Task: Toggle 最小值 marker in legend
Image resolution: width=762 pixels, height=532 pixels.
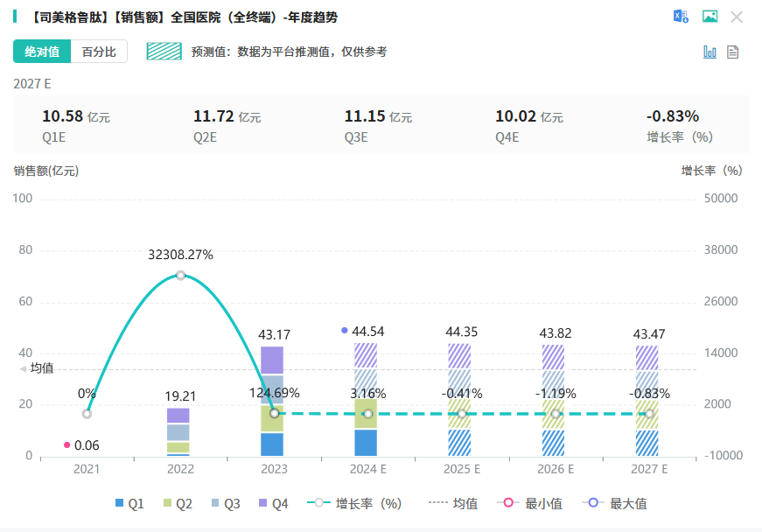Action: tap(530, 504)
